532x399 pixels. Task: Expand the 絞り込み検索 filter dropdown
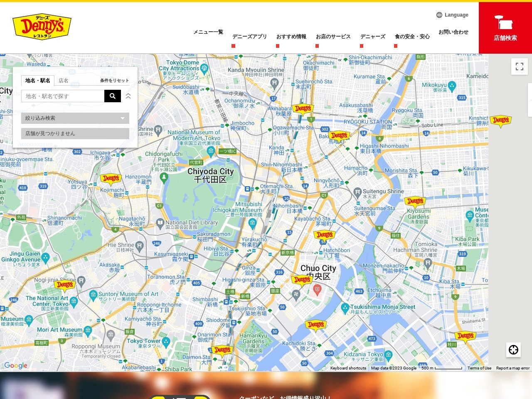[x=75, y=118]
